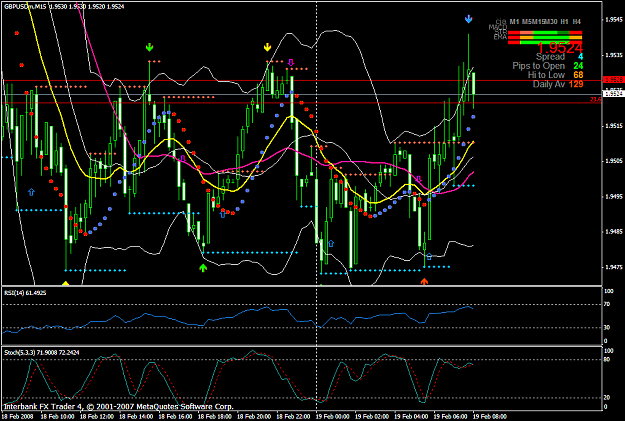625x421 pixels.
Task: Click the GBPUSDm,M15 chart title text
Action: 25,7
